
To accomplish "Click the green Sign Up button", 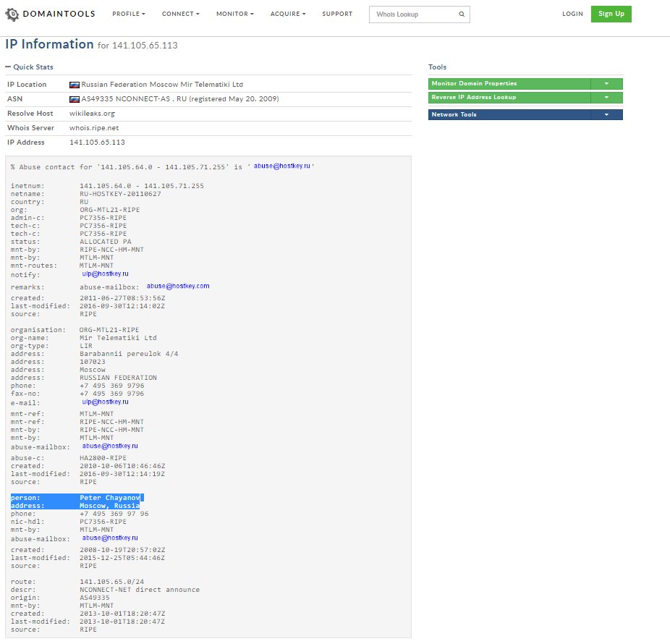I will coord(611,14).
